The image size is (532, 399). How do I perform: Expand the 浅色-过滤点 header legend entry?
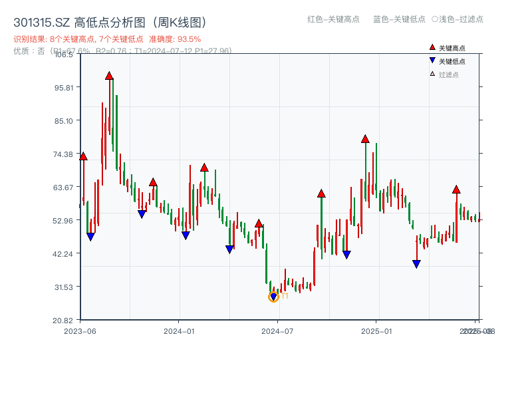pos(458,19)
